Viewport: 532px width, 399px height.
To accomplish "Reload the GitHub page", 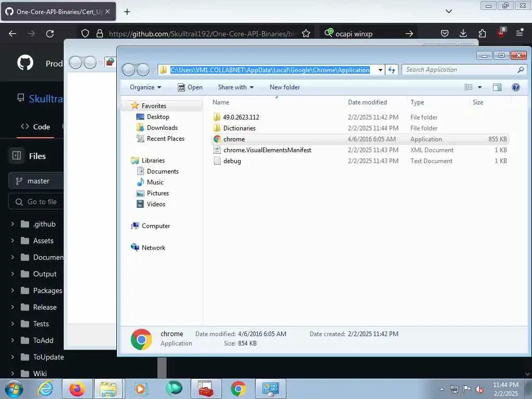I will (x=50, y=34).
